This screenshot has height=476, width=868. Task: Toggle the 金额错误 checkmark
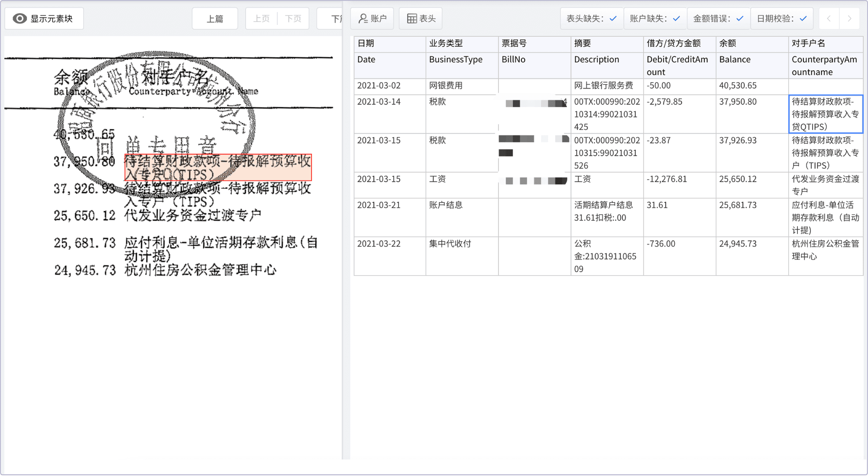click(740, 19)
